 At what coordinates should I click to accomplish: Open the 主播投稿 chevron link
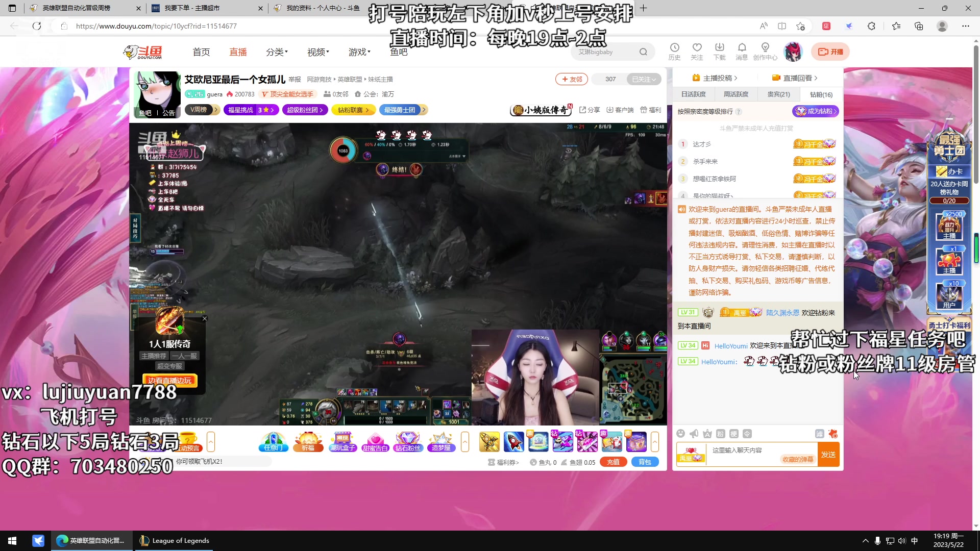tap(715, 78)
